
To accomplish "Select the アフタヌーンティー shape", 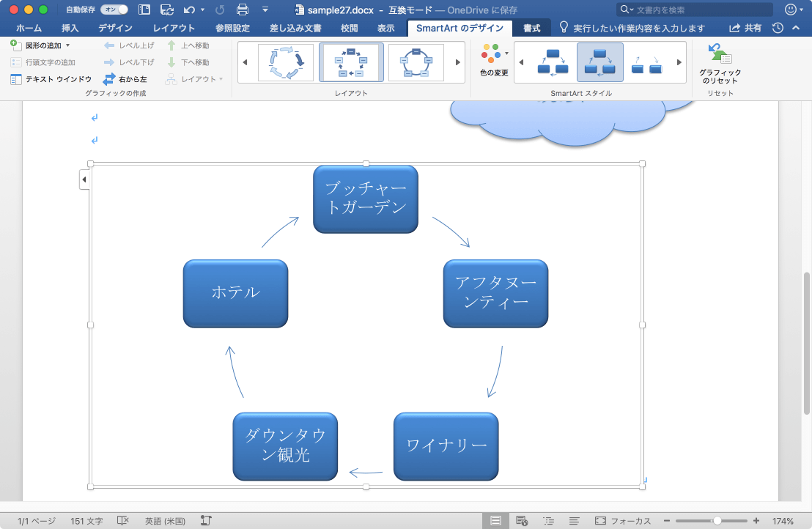I will point(495,294).
